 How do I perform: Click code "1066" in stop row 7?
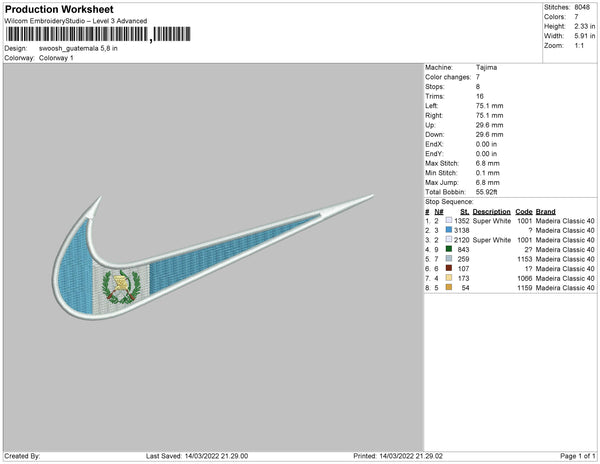[x=525, y=278]
